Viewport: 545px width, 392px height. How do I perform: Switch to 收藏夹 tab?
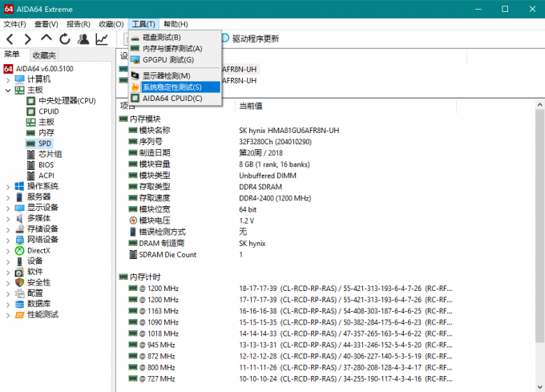click(44, 55)
